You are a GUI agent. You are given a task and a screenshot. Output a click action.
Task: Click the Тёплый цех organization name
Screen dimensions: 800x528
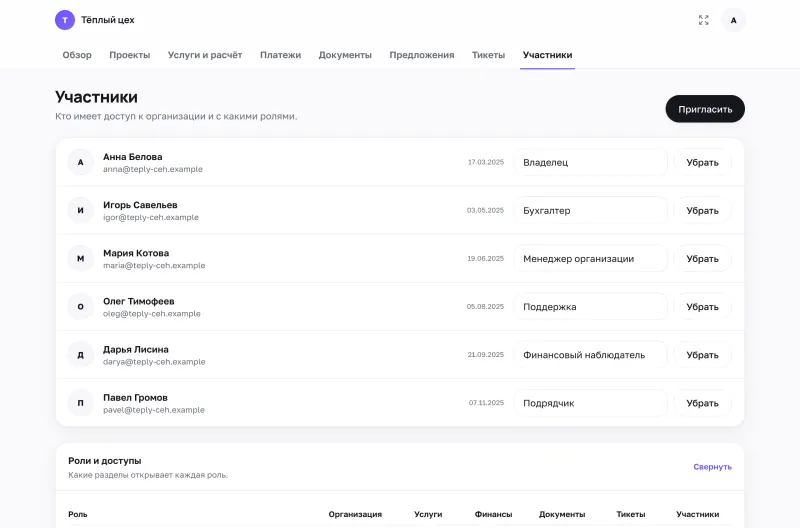(108, 20)
